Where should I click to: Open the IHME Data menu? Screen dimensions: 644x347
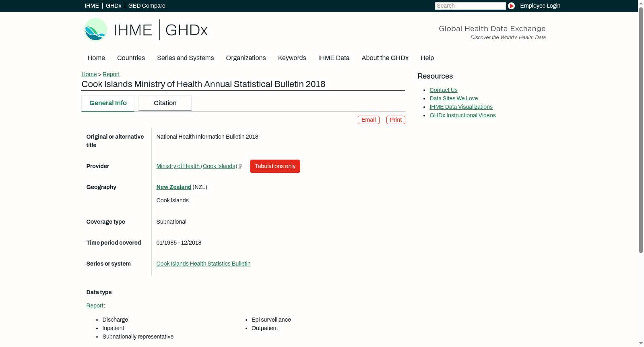coord(334,58)
